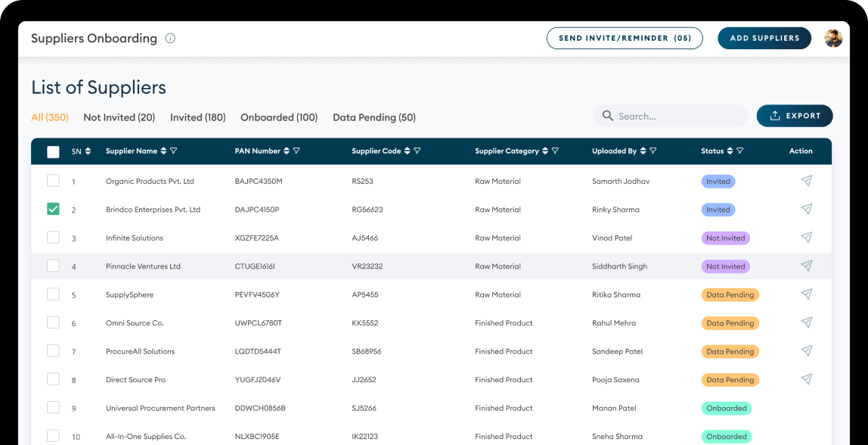Switch to the Onboarded tab
This screenshot has width=868, height=445.
coord(279,117)
